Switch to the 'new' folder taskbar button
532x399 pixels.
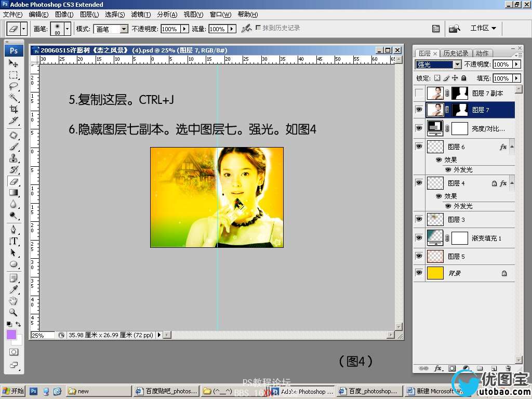98,391
